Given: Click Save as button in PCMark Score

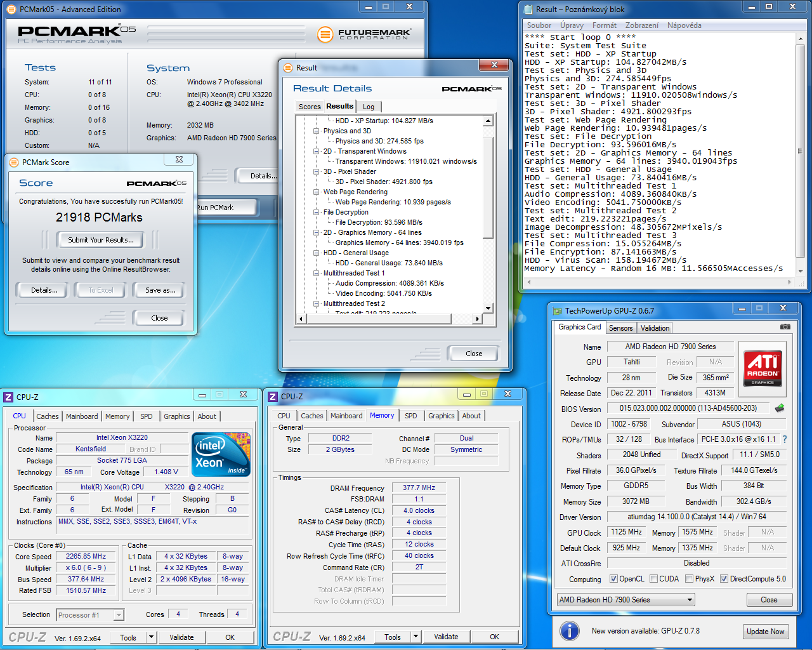Looking at the screenshot, I should point(160,290).
